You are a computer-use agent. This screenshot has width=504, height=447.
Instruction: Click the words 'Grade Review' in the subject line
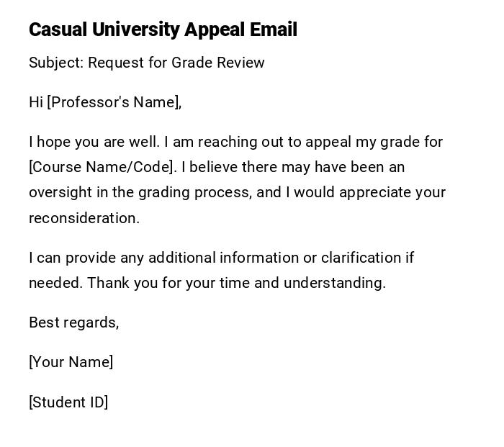pos(218,63)
